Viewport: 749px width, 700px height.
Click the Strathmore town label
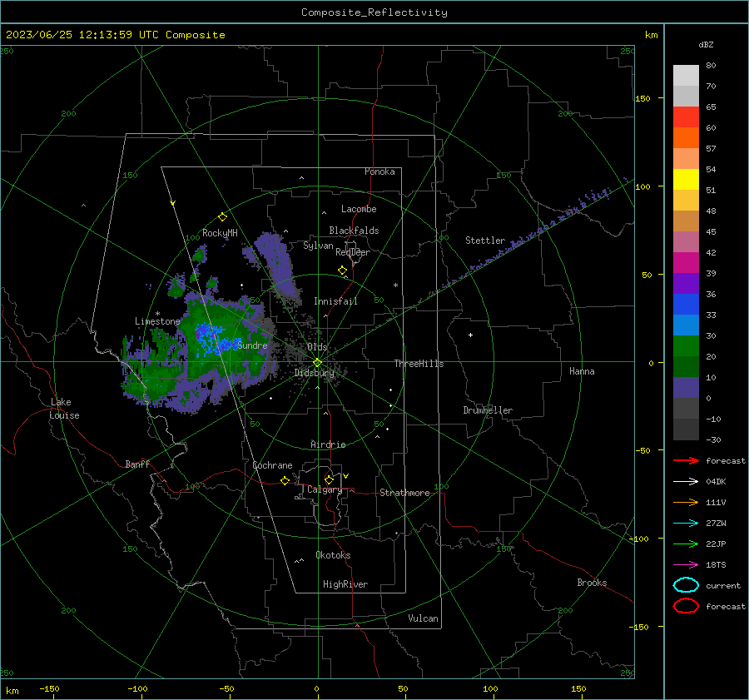(x=404, y=493)
